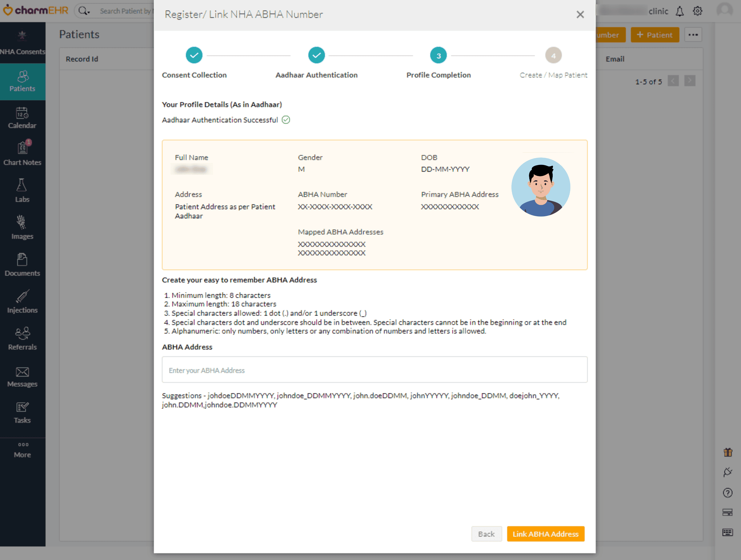Open the notifications bell
Screen dimensions: 741x560
680,11
